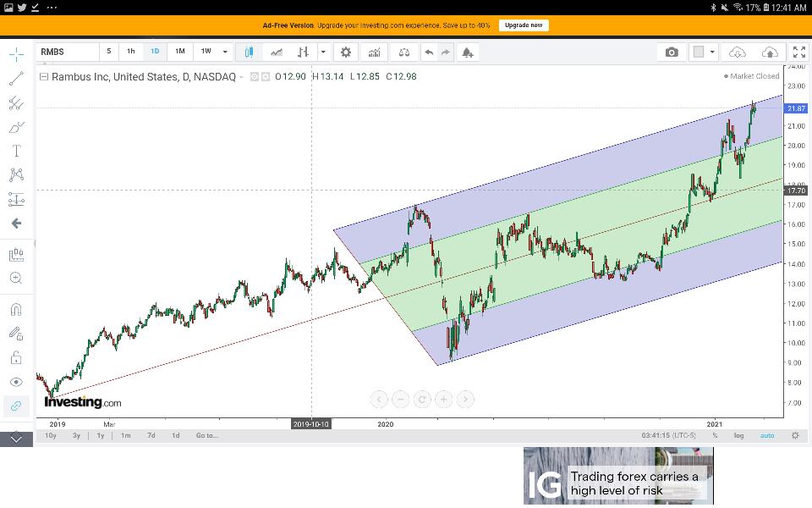Select bar chart style icon
The height and width of the screenshot is (508, 812).
[304, 52]
